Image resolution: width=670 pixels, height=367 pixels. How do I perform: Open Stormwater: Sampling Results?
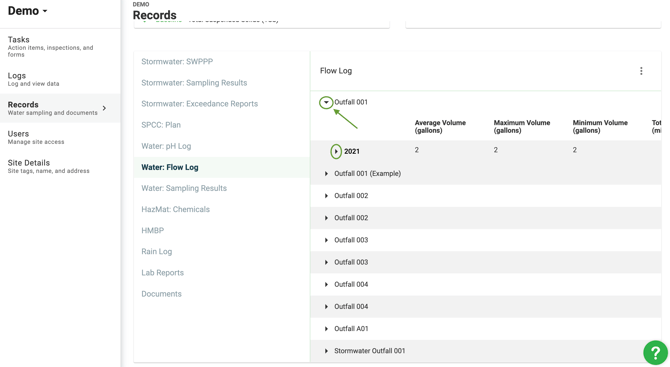click(194, 83)
